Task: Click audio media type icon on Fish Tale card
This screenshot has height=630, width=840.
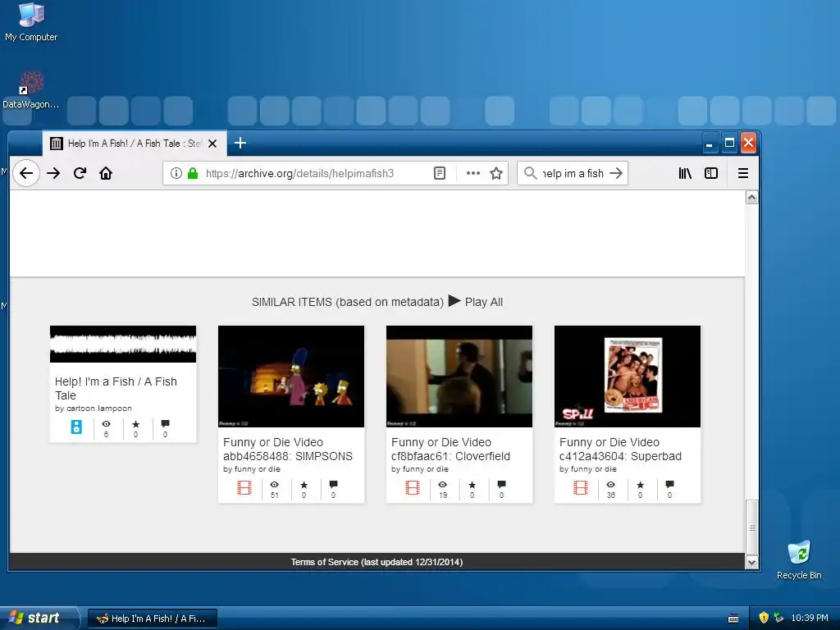Action: click(76, 427)
